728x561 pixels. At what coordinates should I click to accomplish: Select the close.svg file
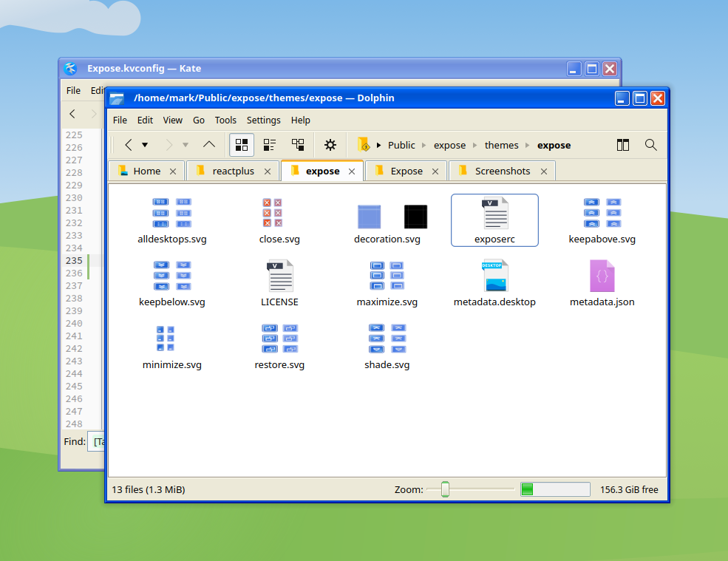coord(279,220)
